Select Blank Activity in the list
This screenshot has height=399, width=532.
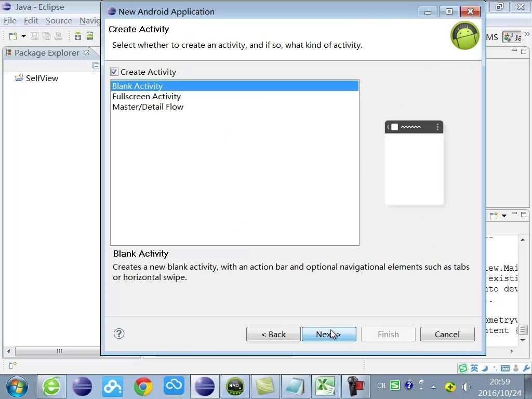click(234, 86)
